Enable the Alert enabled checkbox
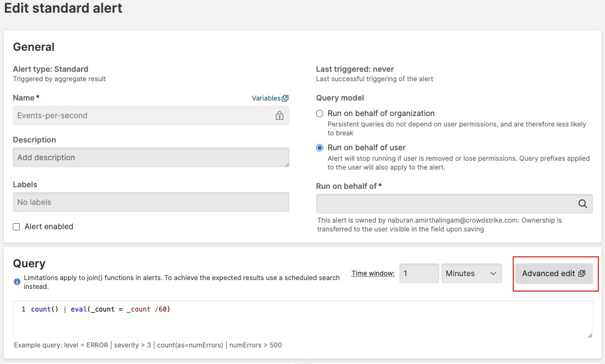The height and width of the screenshot is (364, 605). [17, 226]
